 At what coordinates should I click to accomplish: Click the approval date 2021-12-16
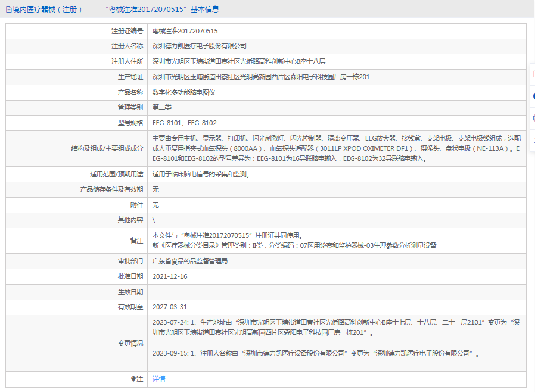click(x=170, y=276)
